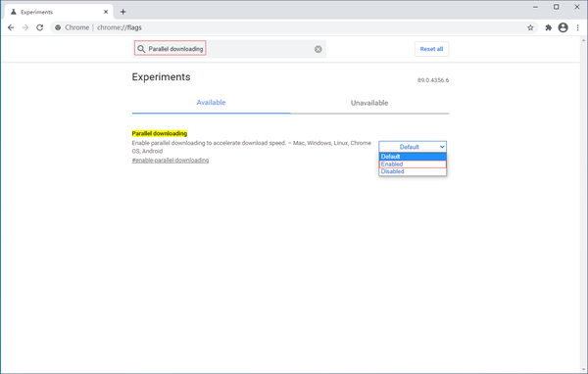Image resolution: width=588 pixels, height=374 pixels.
Task: Toggle the Parallel downloading Default dropdown
Action: coord(413,147)
